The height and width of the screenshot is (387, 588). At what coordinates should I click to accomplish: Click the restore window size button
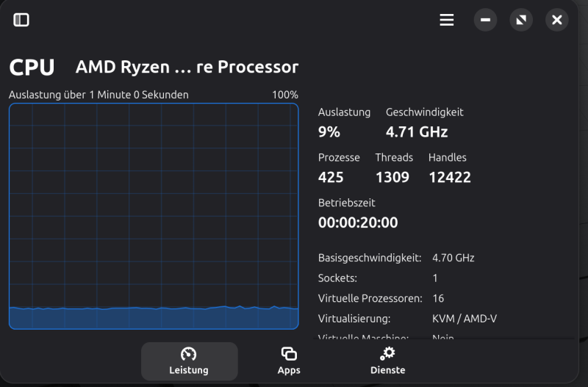point(521,20)
